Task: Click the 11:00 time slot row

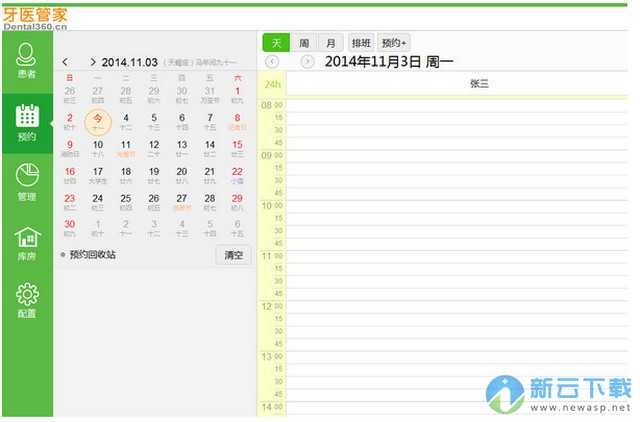Action: click(x=457, y=257)
